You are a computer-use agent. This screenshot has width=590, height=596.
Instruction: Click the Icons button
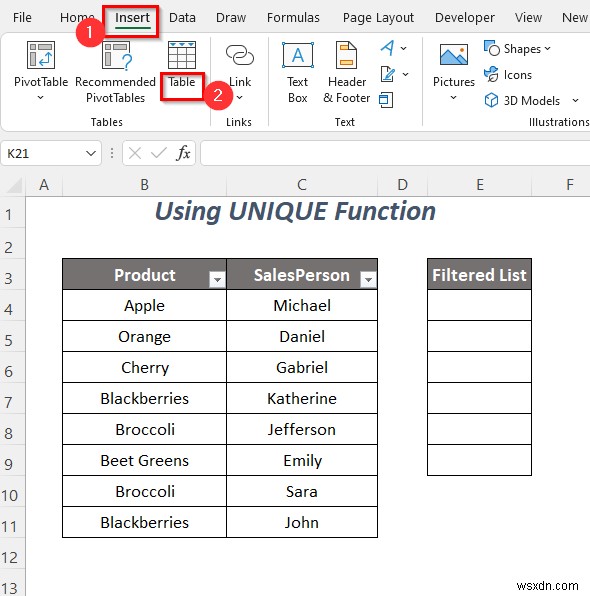508,74
